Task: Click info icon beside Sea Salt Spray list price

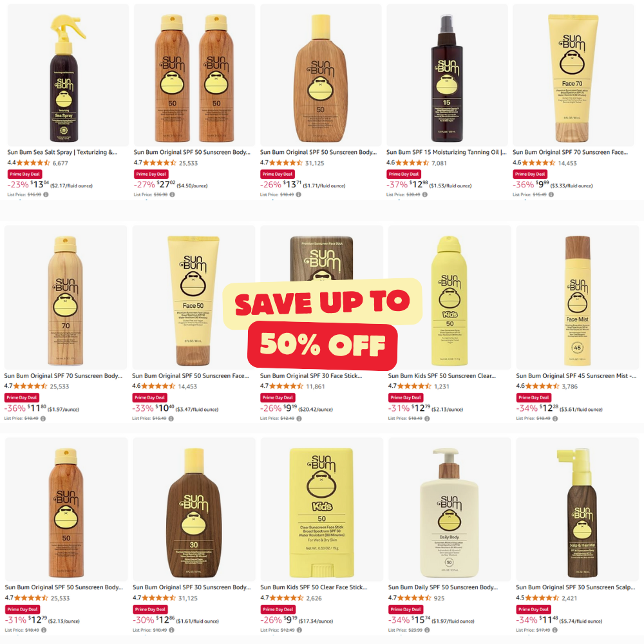Action: 46,194
